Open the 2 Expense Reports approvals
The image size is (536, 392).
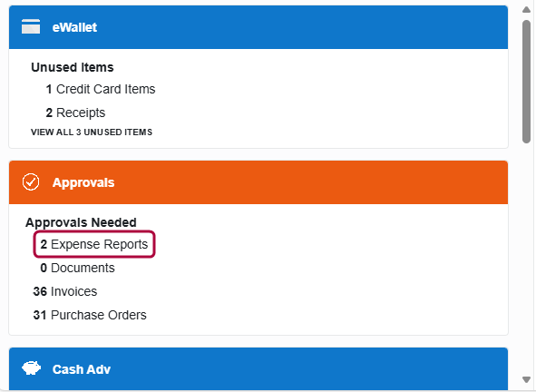tap(94, 244)
